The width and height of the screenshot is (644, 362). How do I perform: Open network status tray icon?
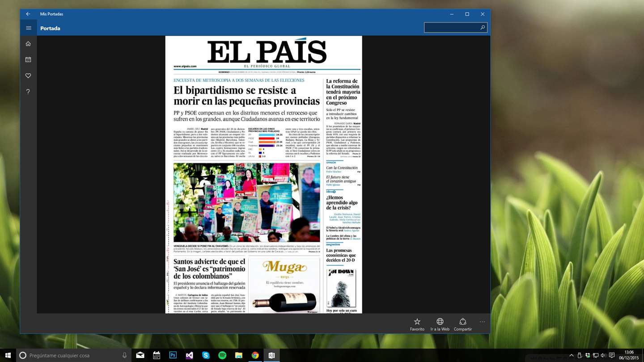coord(596,355)
